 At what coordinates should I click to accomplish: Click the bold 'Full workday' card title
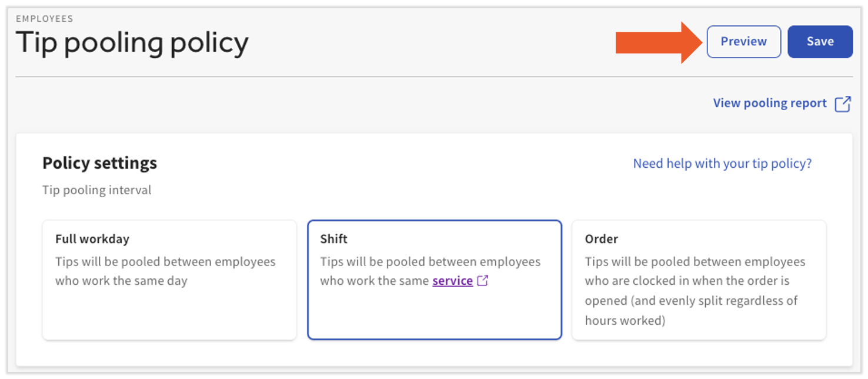92,239
